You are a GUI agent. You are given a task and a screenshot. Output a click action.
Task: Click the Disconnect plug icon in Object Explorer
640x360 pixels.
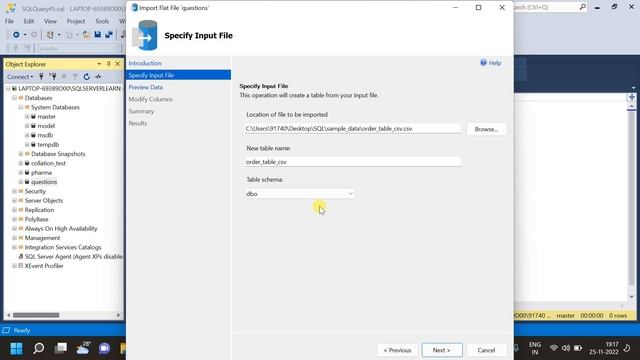[x=53, y=76]
